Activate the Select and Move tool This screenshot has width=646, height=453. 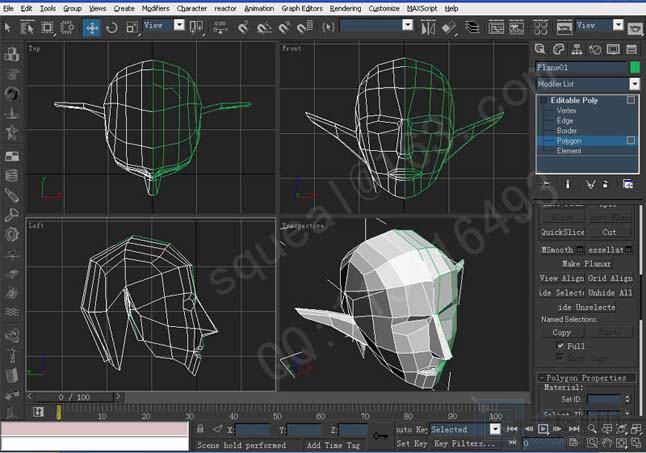[92, 28]
